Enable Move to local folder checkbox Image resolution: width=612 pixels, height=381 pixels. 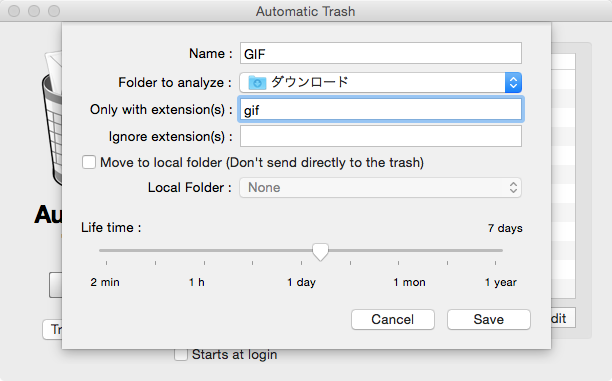(89, 162)
